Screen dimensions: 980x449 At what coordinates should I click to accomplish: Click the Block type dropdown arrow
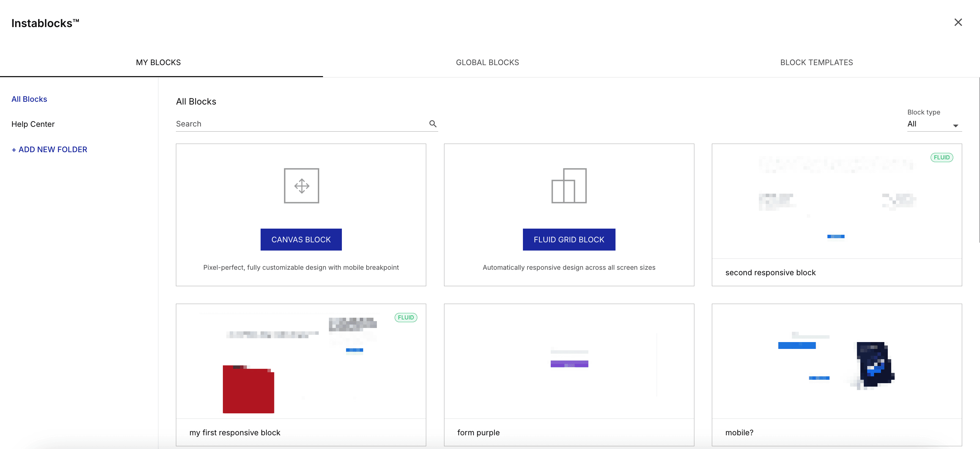(x=955, y=125)
